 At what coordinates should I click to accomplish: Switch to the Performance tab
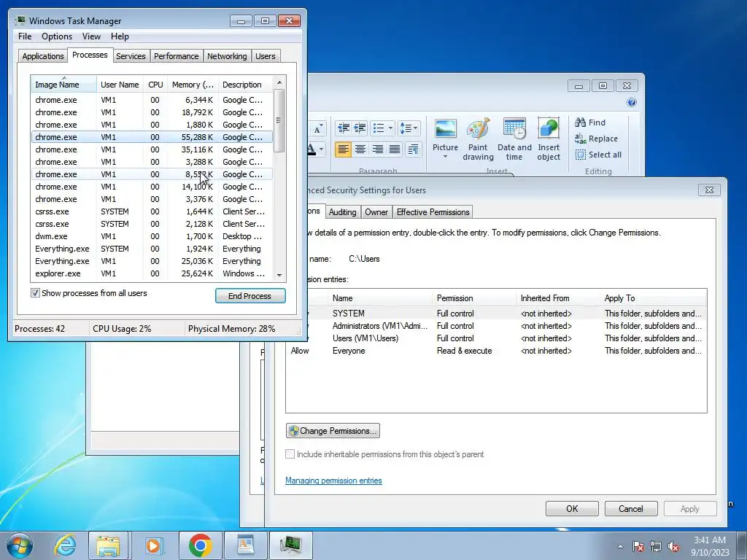coord(177,55)
